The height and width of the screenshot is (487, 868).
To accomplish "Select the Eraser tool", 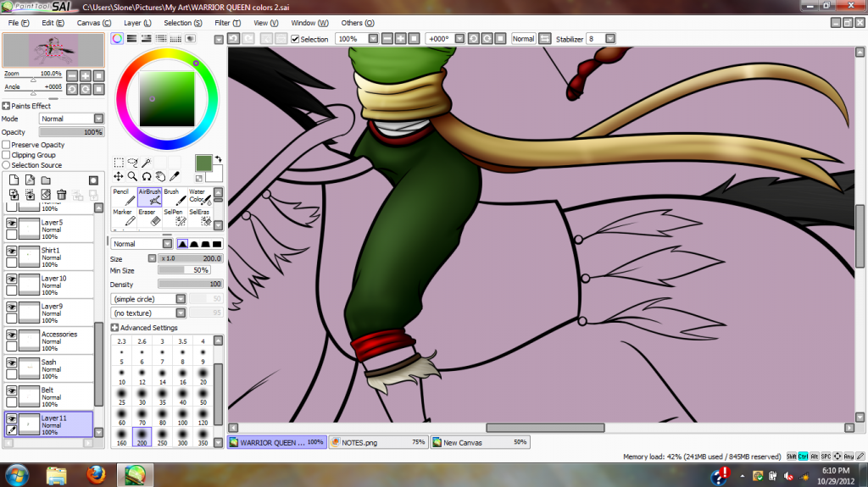I will click(x=149, y=218).
